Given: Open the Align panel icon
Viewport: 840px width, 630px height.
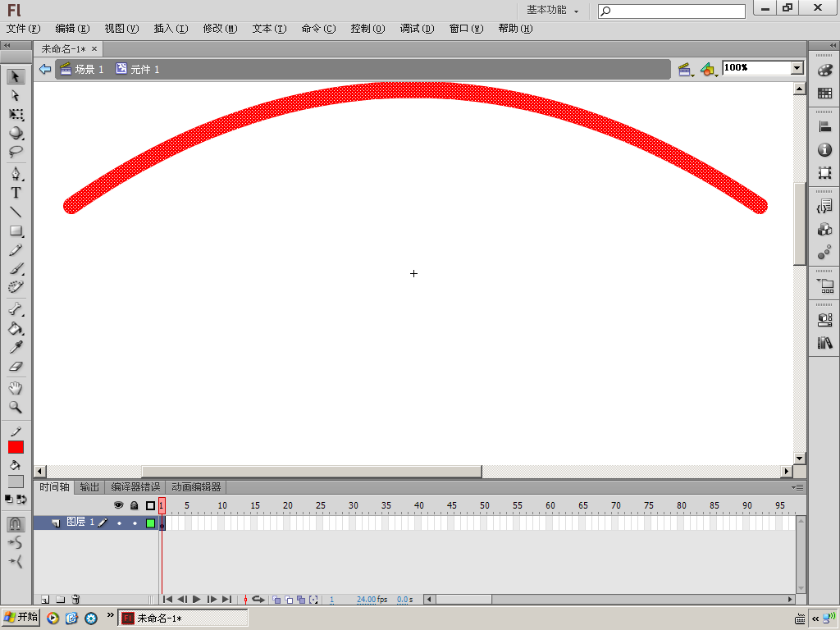Looking at the screenshot, I should [x=824, y=127].
